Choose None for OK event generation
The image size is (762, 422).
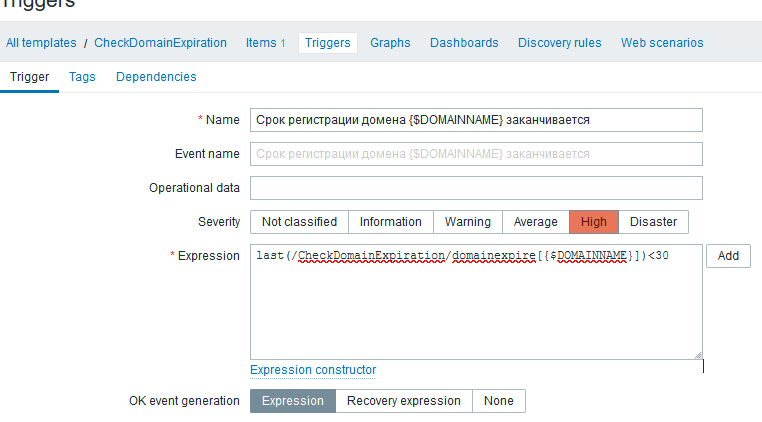coord(499,401)
